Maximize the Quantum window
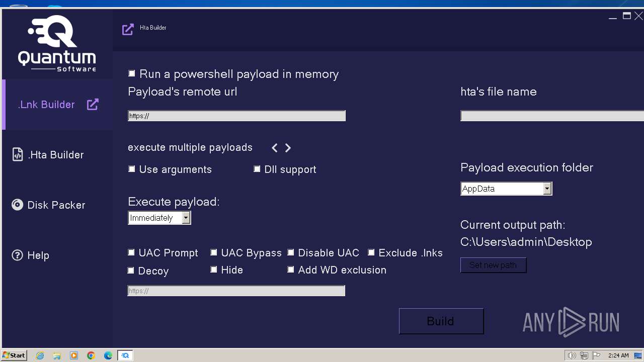Image resolution: width=644 pixels, height=362 pixels. click(626, 16)
